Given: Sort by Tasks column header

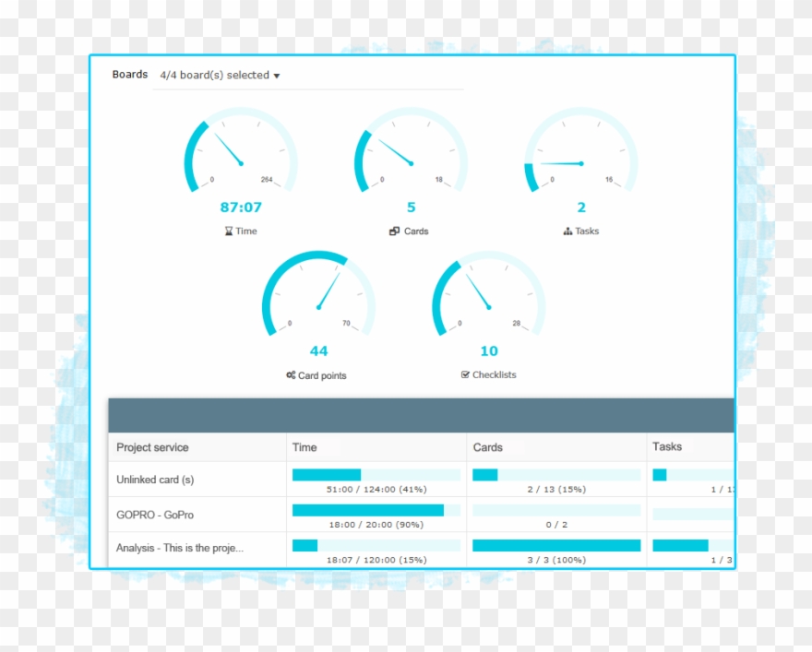Looking at the screenshot, I should [x=667, y=446].
